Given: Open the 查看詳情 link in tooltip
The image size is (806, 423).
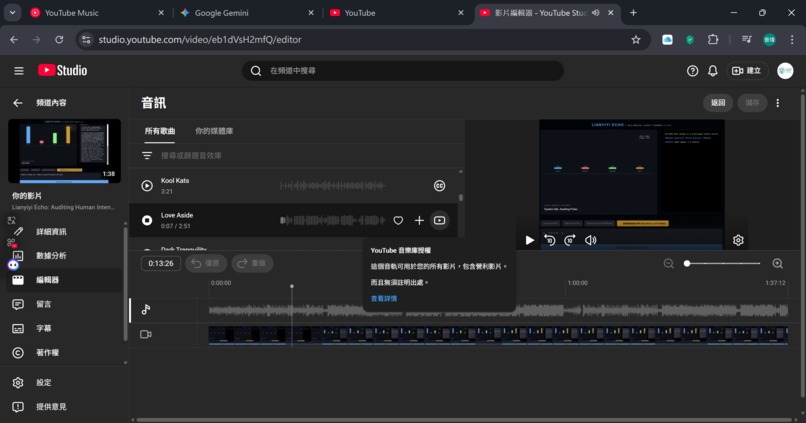Looking at the screenshot, I should point(384,299).
